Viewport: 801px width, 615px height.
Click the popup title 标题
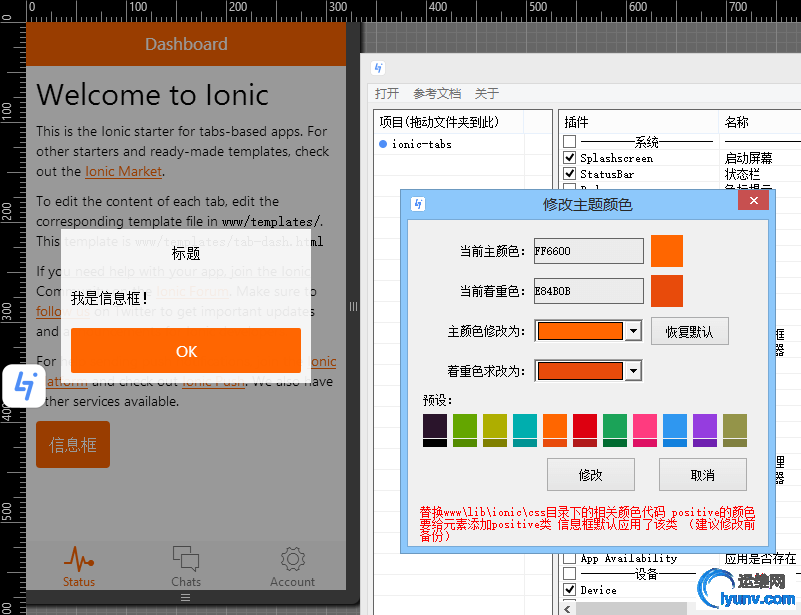(x=186, y=253)
